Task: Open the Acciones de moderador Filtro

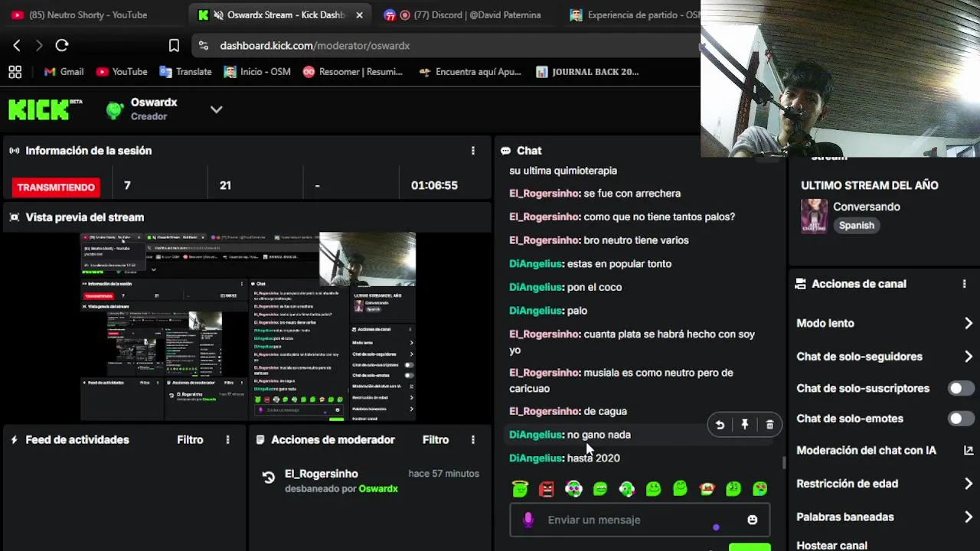Action: tap(436, 440)
